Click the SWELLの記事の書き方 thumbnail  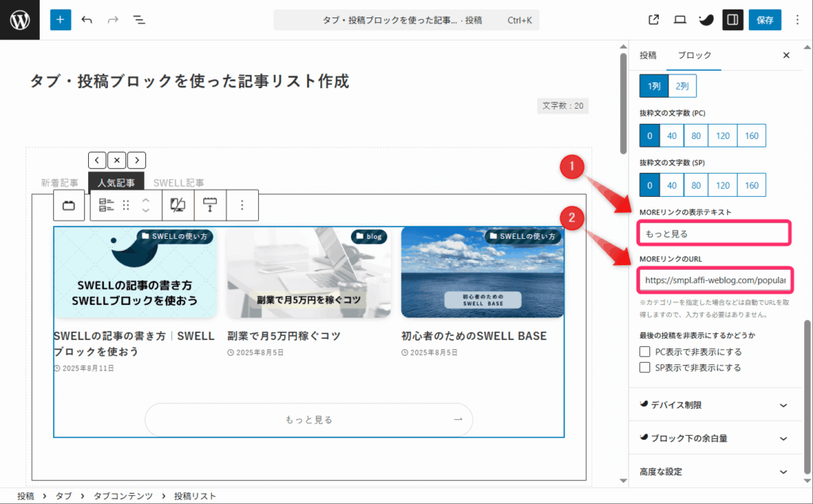tap(135, 272)
